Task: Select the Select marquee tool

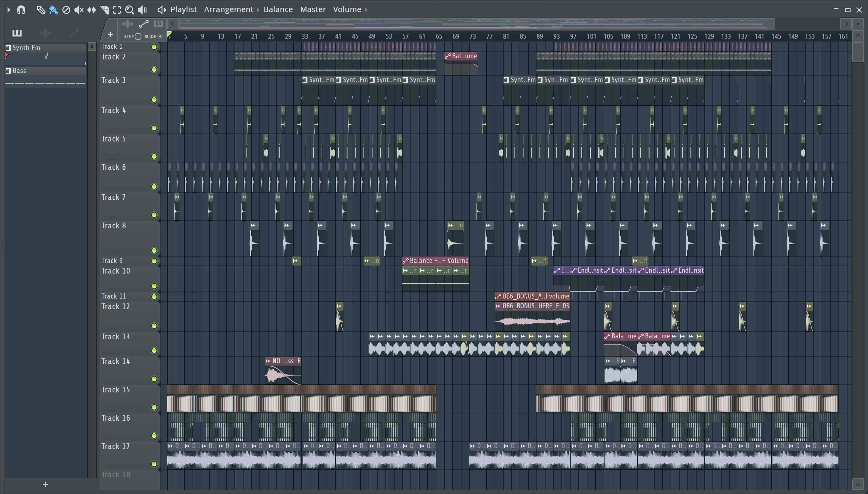Action: pyautogui.click(x=117, y=10)
